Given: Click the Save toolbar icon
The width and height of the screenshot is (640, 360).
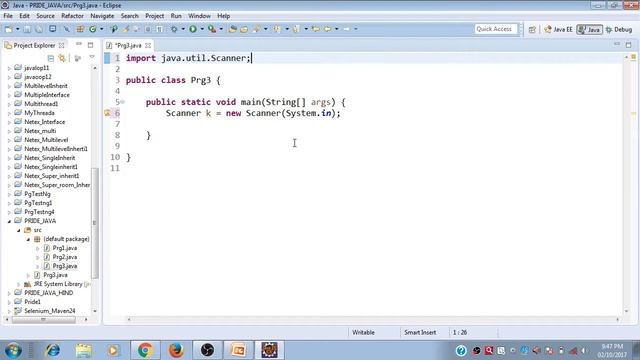Looking at the screenshot, I should (27, 29).
